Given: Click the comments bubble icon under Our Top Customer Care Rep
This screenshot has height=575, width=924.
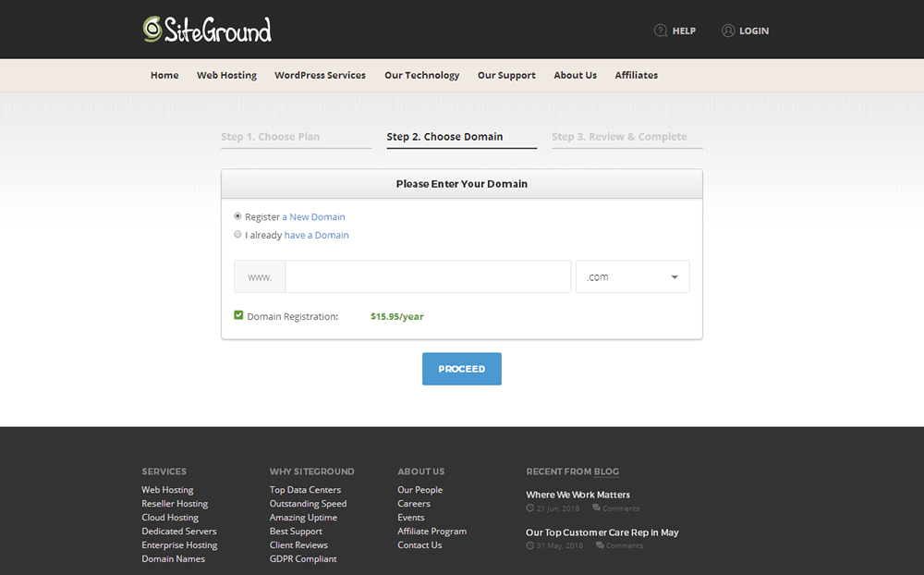Looking at the screenshot, I should point(600,545).
